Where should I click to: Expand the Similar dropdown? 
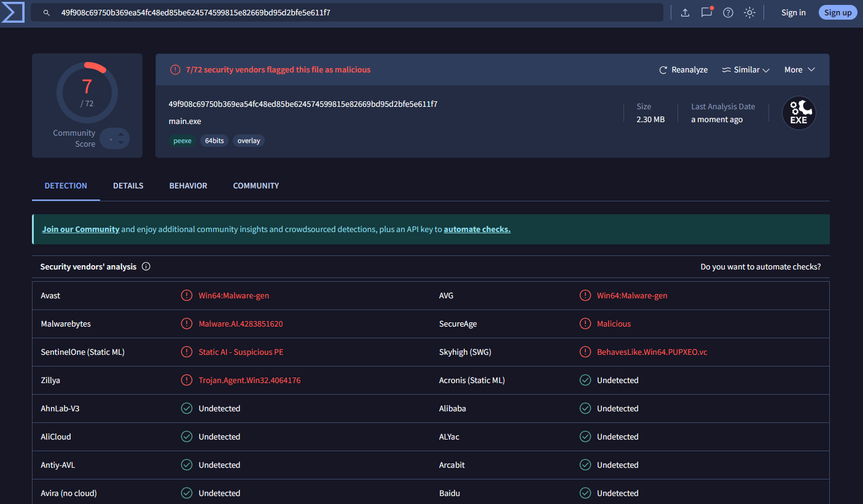click(x=746, y=70)
